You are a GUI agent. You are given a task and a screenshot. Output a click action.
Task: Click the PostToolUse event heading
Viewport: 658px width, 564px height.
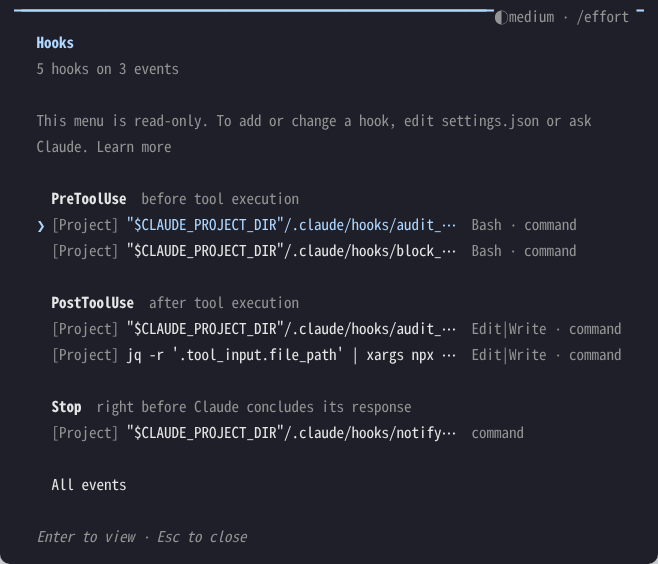coord(92,303)
